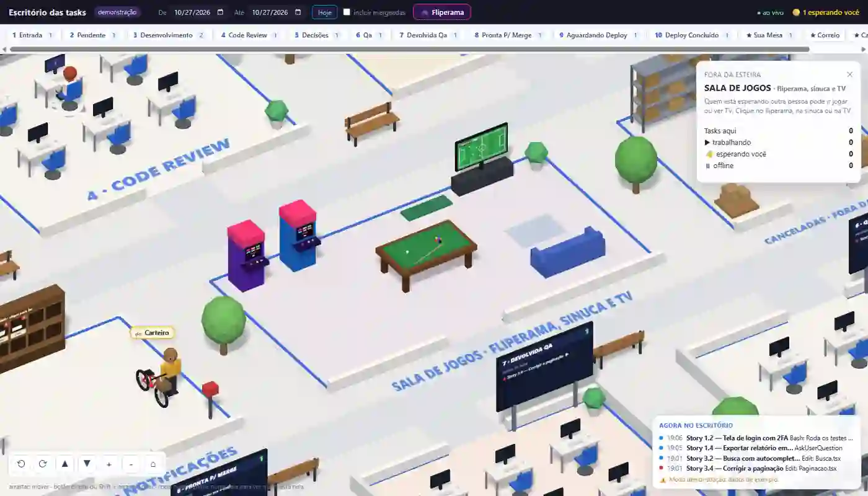Click the ao vivo live status
Viewport: 868px width, 496px height.
771,12
